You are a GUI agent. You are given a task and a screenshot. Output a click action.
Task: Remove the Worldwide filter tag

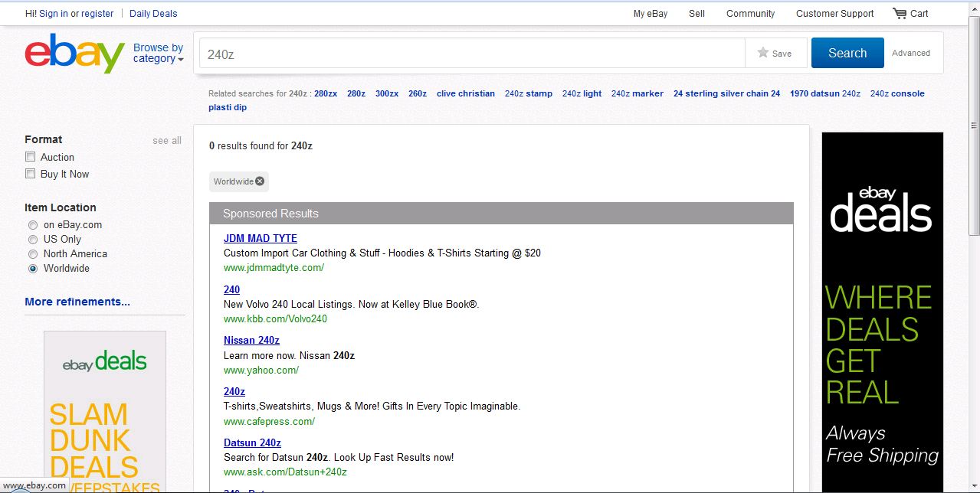[260, 181]
